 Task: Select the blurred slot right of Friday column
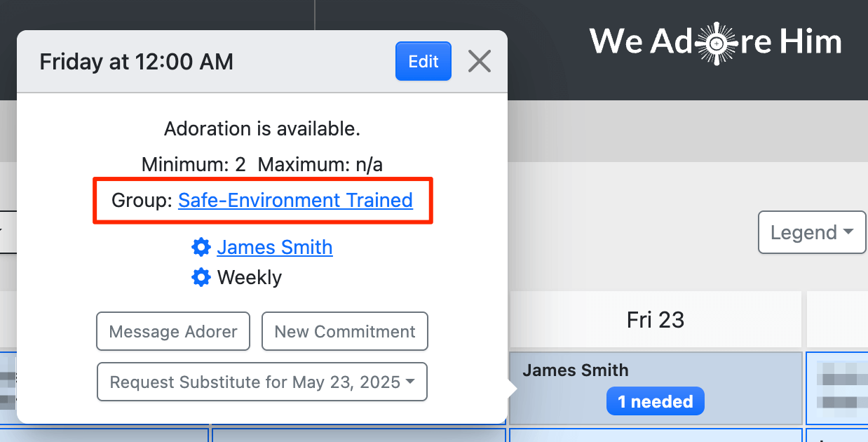pos(838,389)
